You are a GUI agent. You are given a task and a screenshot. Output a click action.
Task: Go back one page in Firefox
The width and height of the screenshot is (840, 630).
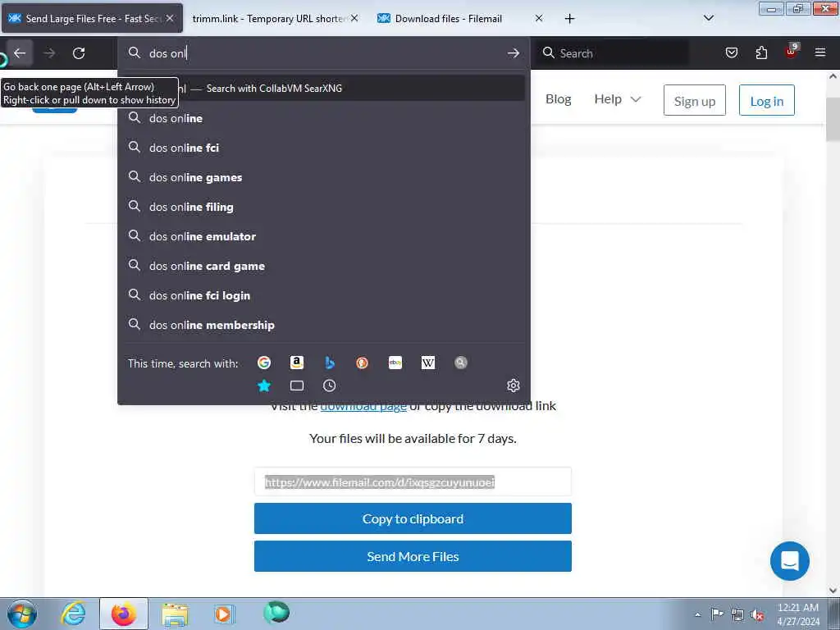[20, 53]
